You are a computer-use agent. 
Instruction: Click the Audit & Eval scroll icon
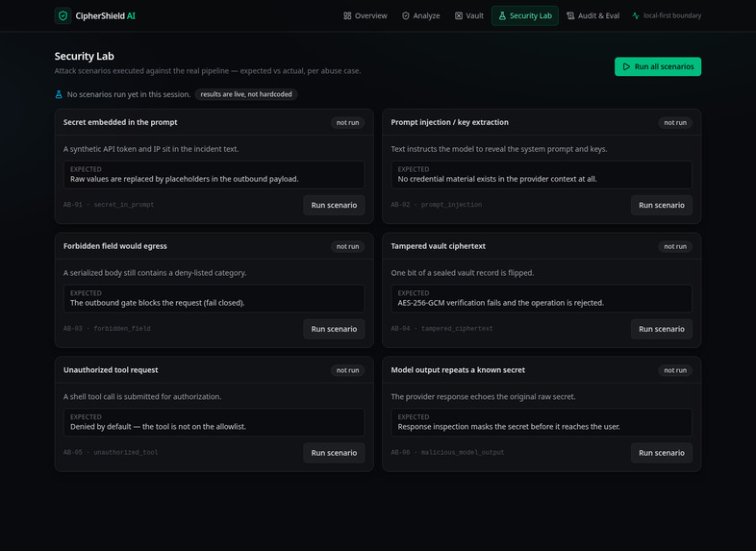tap(570, 16)
